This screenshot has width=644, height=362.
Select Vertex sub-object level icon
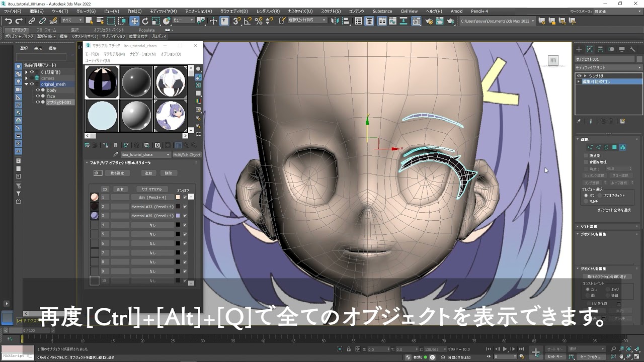(590, 147)
